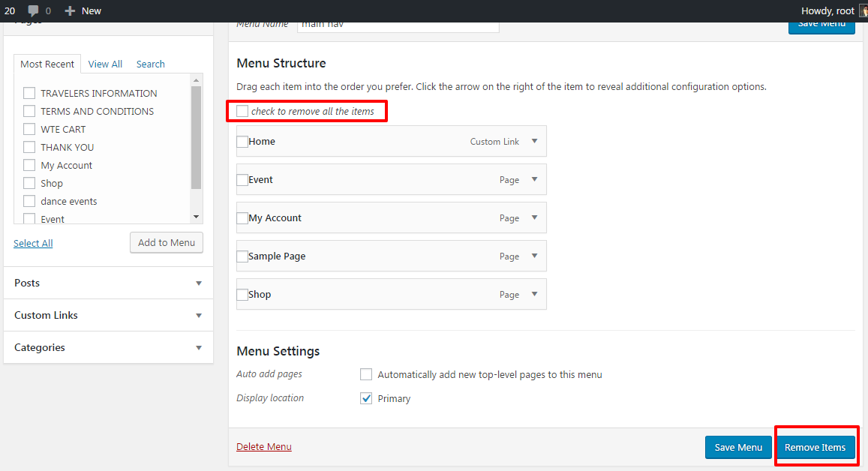The width and height of the screenshot is (868, 471).
Task: Select the Shop checkbox in pages list
Action: pyautogui.click(x=29, y=183)
